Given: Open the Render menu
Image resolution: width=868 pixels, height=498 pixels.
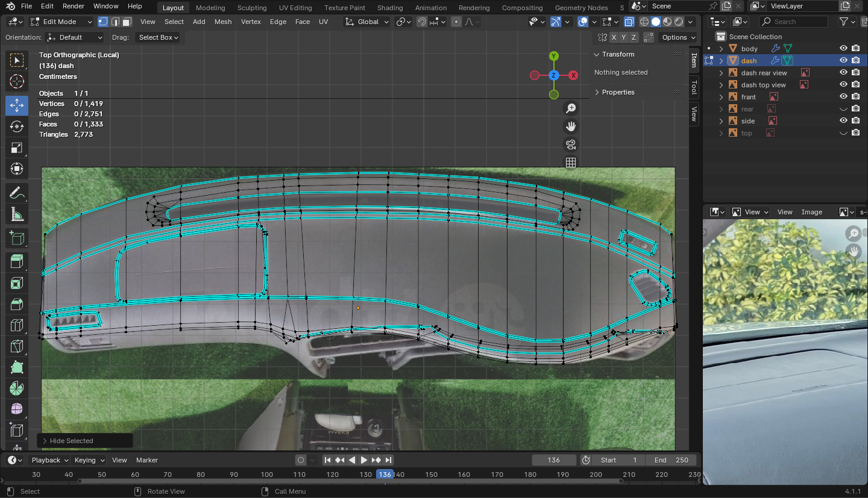Looking at the screenshot, I should [x=74, y=6].
